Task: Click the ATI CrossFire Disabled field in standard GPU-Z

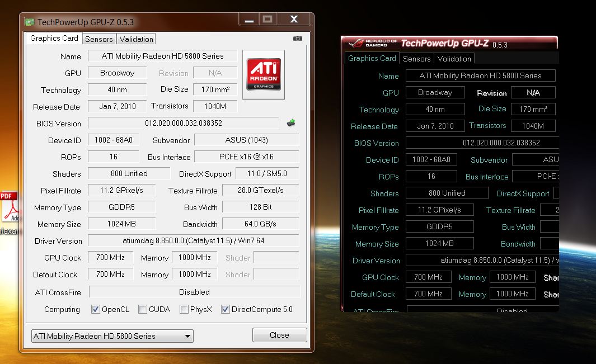Action: [194, 292]
